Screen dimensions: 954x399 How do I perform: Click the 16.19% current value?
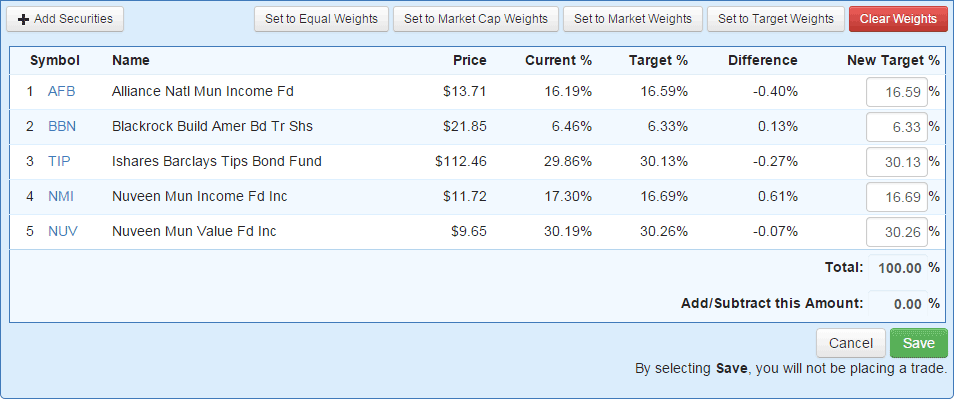568,92
